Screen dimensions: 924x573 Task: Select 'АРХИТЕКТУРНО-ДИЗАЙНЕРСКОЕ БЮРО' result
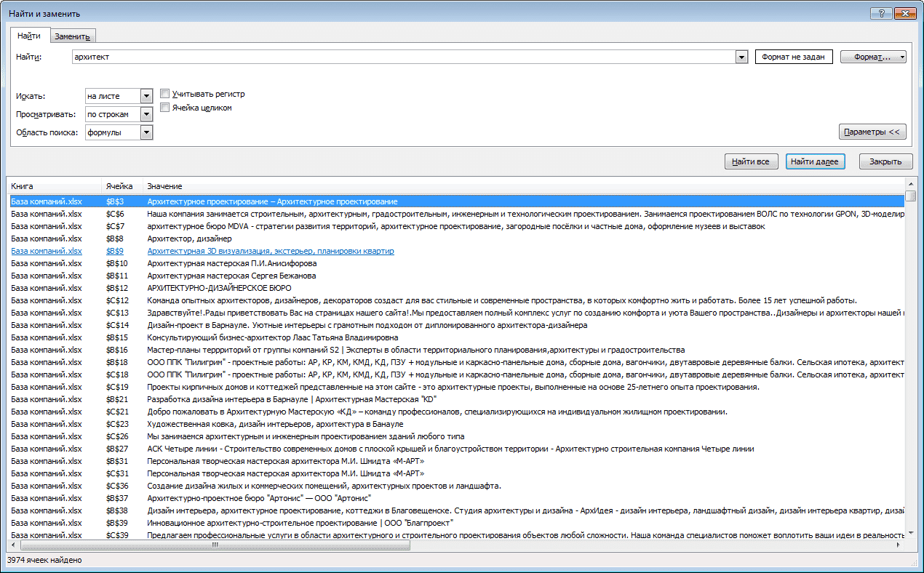tap(456, 288)
